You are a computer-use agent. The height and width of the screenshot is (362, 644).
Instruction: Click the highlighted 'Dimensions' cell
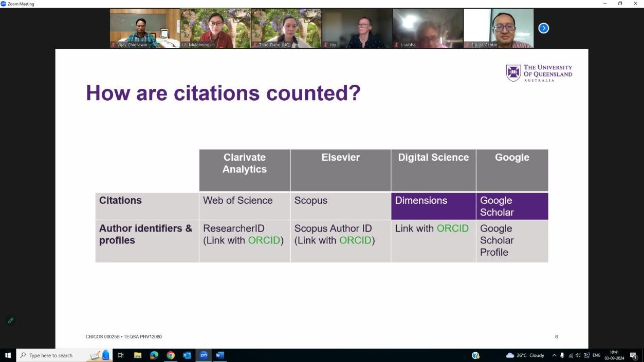pyautogui.click(x=433, y=206)
